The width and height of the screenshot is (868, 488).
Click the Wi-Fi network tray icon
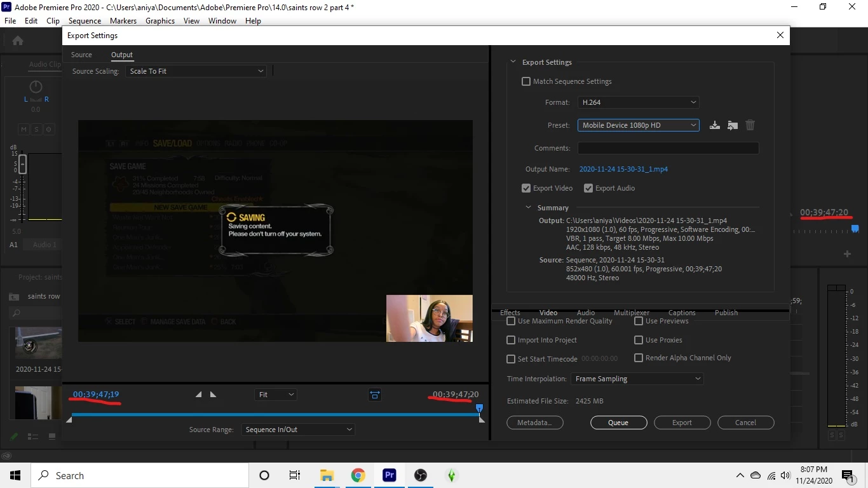[x=771, y=475]
